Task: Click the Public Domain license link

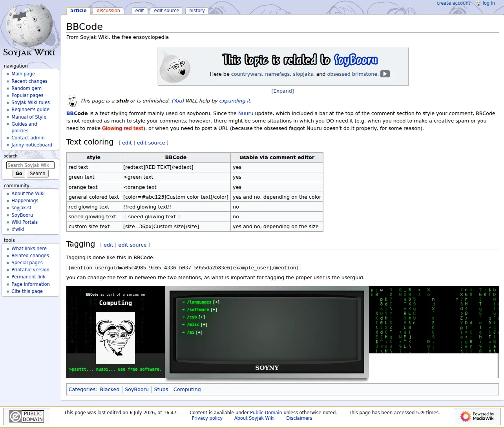Action: click(266, 413)
